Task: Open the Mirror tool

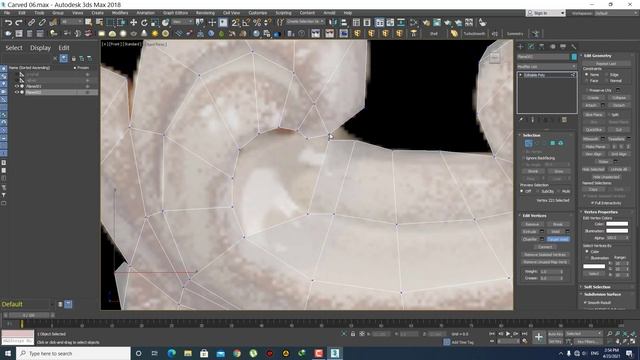Action: point(333,22)
